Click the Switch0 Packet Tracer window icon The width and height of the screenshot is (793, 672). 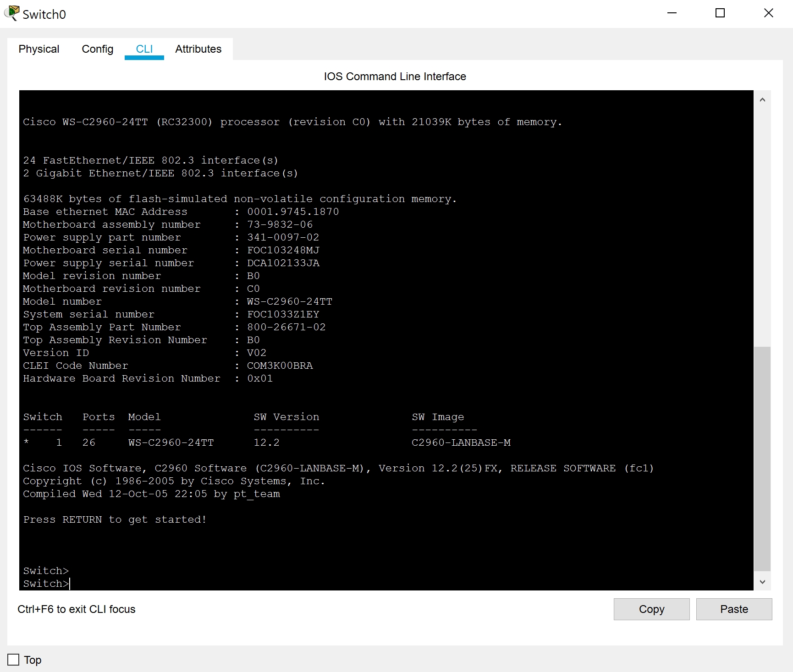click(x=11, y=13)
